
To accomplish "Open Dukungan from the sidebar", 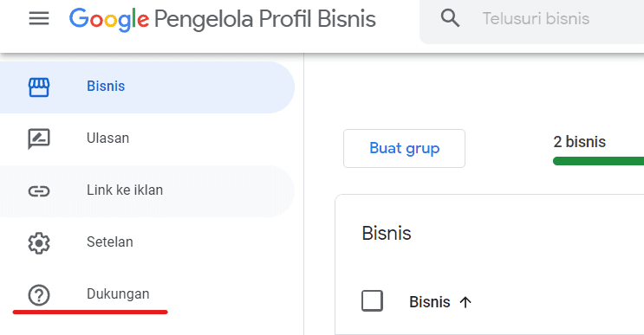I will [x=147, y=294].
